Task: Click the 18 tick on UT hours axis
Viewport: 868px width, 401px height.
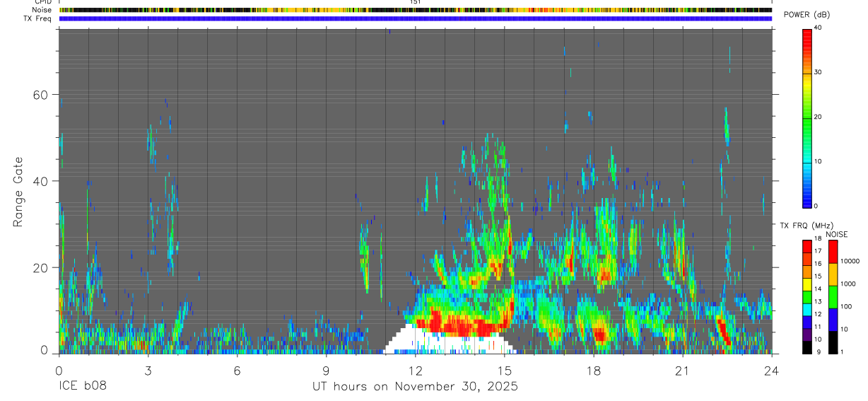Action: coord(593,370)
